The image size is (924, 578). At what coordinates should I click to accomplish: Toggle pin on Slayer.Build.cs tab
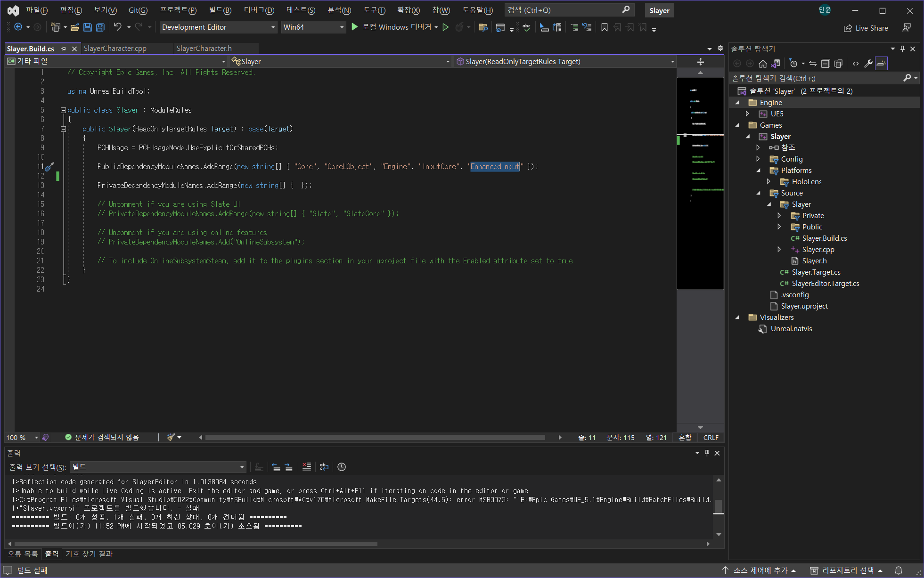(64, 49)
